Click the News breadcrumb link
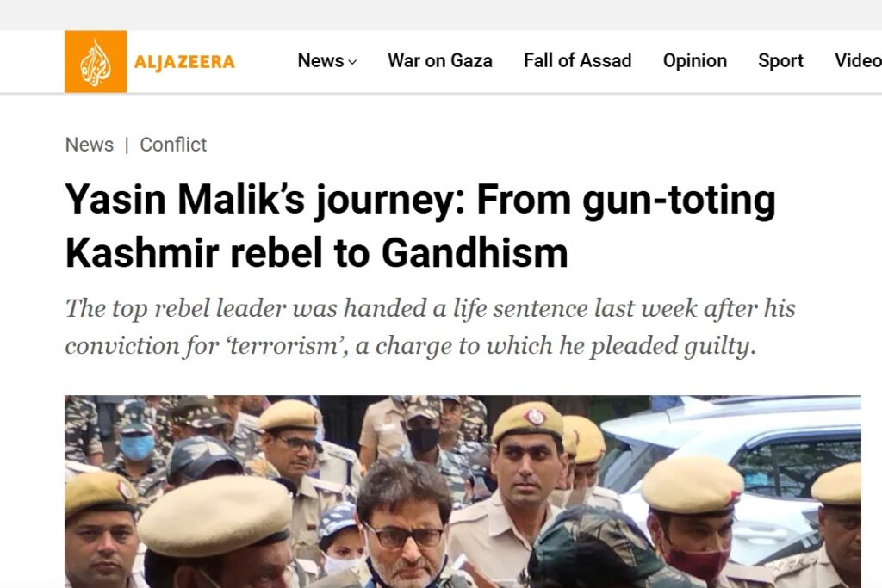The height and width of the screenshot is (588, 882). click(x=89, y=145)
